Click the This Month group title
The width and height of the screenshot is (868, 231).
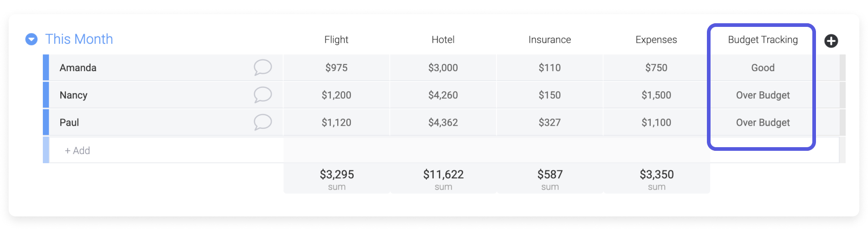[79, 39]
